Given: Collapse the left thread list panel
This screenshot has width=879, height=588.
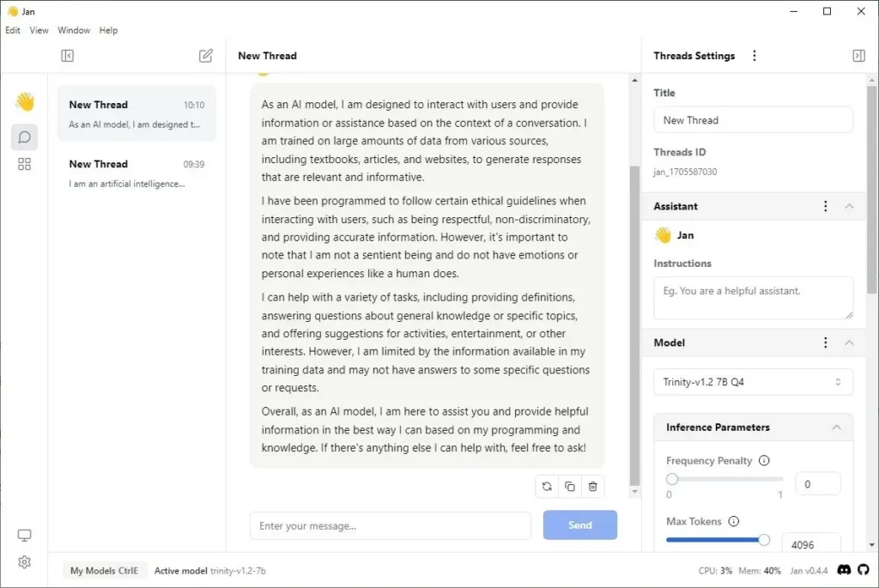Looking at the screenshot, I should (68, 56).
